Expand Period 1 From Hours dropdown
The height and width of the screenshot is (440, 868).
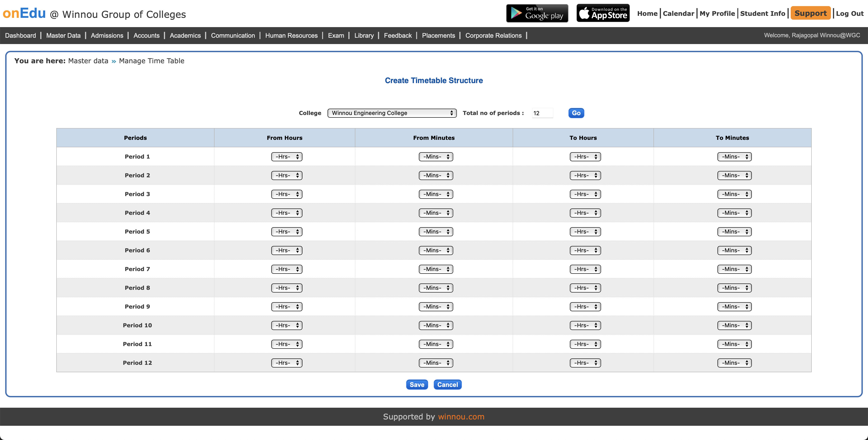[286, 157]
